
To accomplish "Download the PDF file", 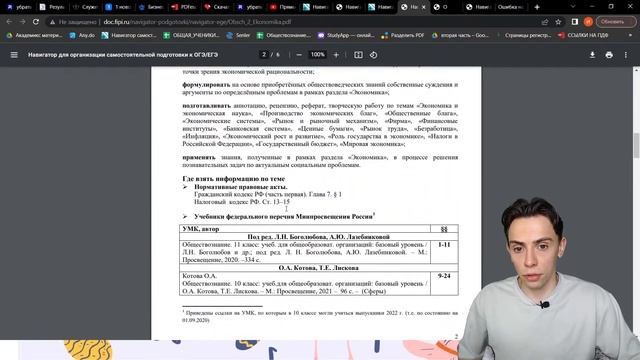I will pyautogui.click(x=592, y=55).
